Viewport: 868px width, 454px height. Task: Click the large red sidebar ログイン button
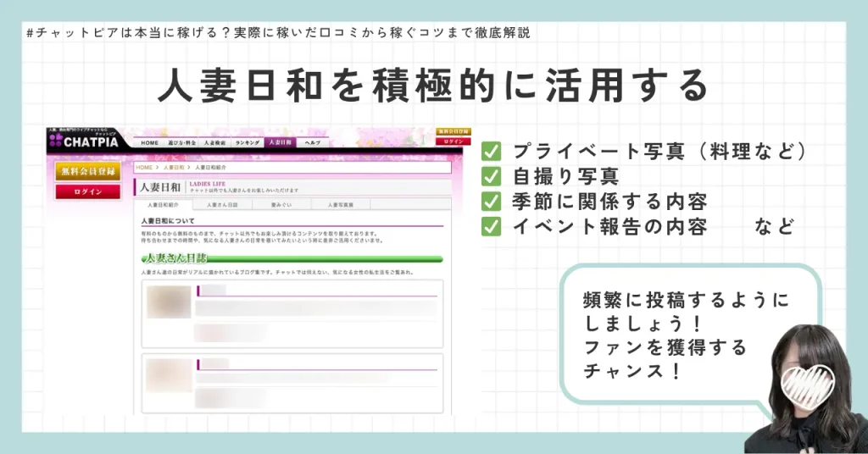pos(88,192)
